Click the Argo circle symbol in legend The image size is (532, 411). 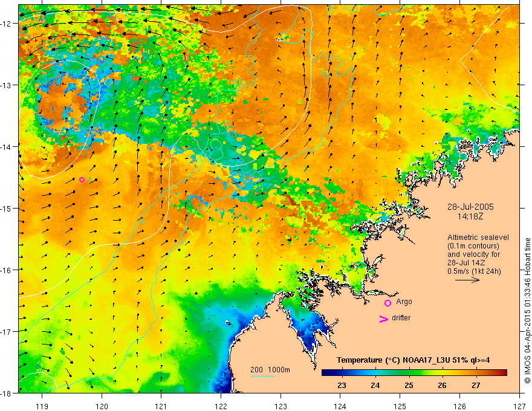(x=388, y=303)
